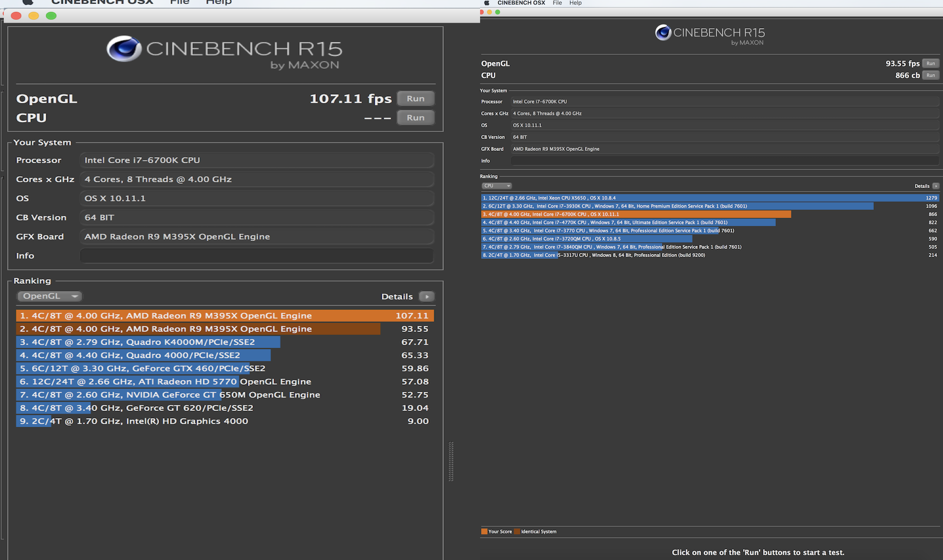The height and width of the screenshot is (560, 943).
Task: Open the CPU ranking dropdown in right window
Action: coord(496,186)
